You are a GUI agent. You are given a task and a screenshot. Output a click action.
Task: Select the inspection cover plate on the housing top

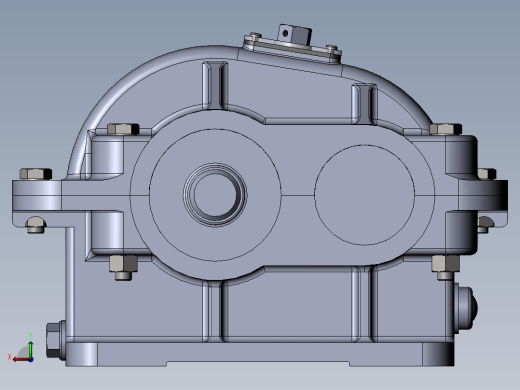(x=293, y=50)
